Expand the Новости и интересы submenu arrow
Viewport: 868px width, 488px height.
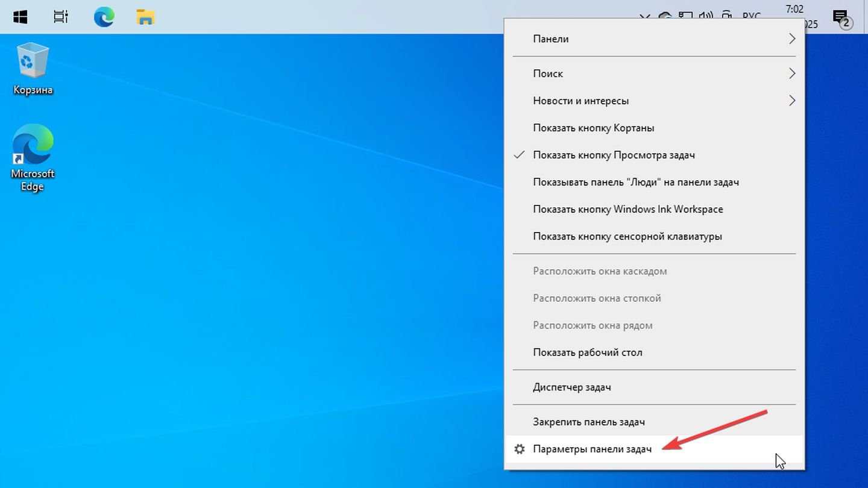click(791, 101)
